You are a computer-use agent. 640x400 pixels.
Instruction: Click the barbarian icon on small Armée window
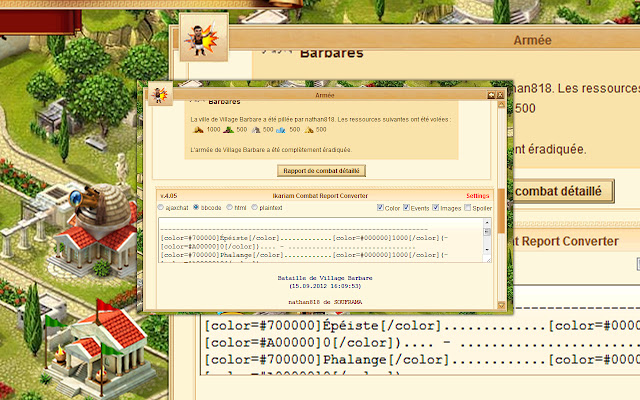coord(160,94)
